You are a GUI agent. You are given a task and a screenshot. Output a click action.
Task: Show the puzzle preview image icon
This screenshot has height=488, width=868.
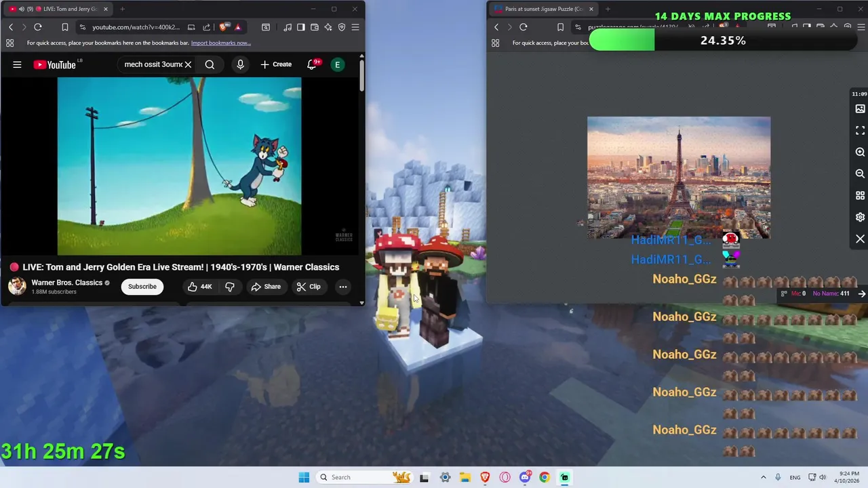click(x=860, y=108)
